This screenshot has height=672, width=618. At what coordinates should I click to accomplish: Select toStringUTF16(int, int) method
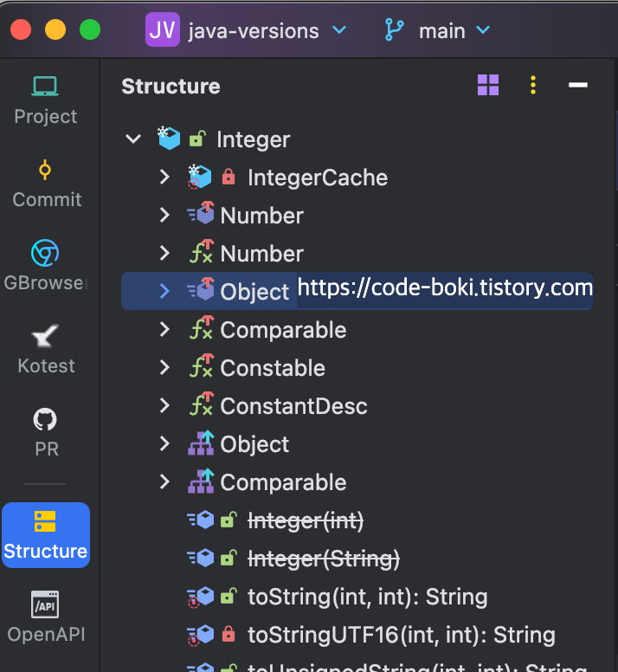(x=402, y=635)
